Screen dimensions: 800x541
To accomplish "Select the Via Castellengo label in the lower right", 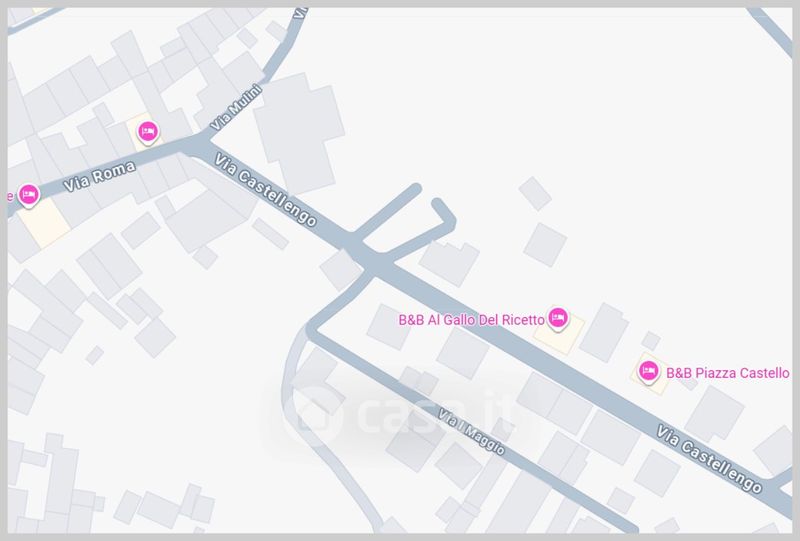I will 709,459.
